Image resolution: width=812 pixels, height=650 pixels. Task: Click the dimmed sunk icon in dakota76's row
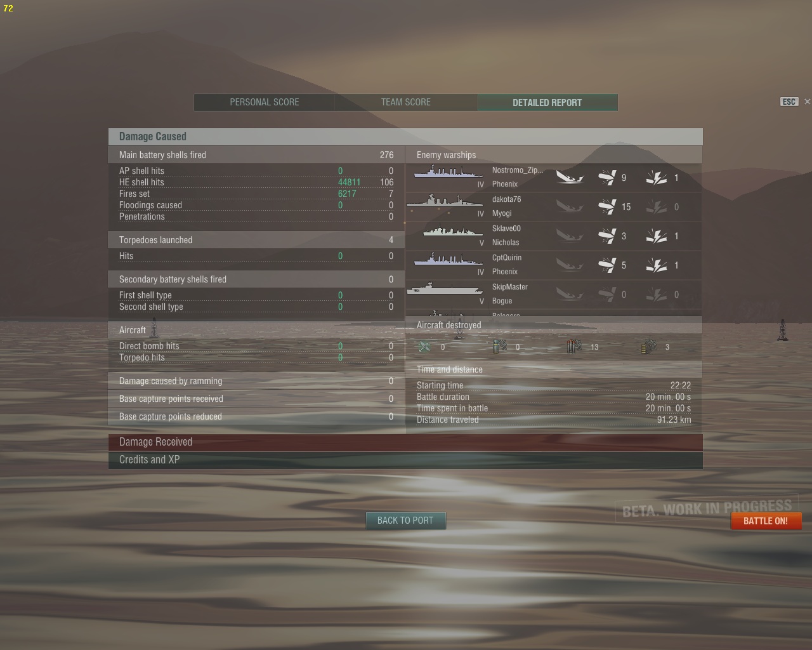[570, 207]
